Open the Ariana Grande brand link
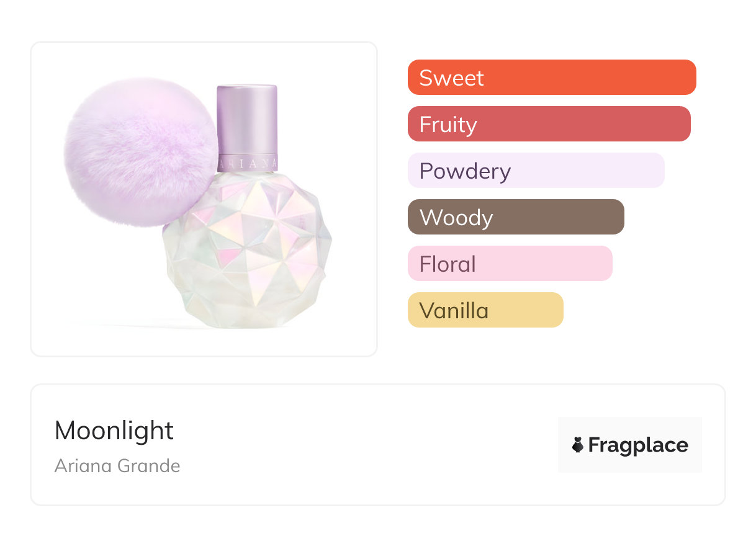 (117, 466)
